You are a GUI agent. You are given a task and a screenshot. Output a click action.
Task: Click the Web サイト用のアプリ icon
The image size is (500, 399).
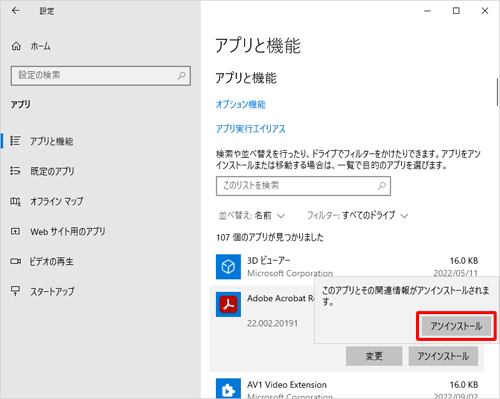click(15, 231)
